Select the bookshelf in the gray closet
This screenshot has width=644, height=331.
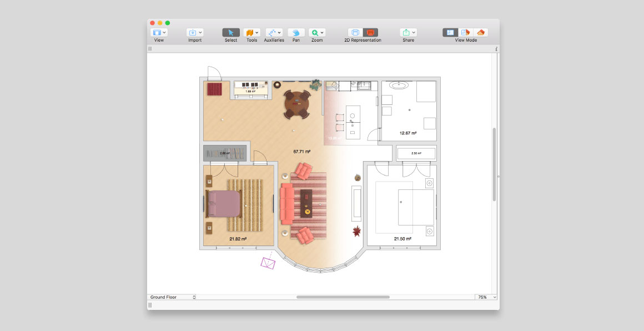[225, 154]
